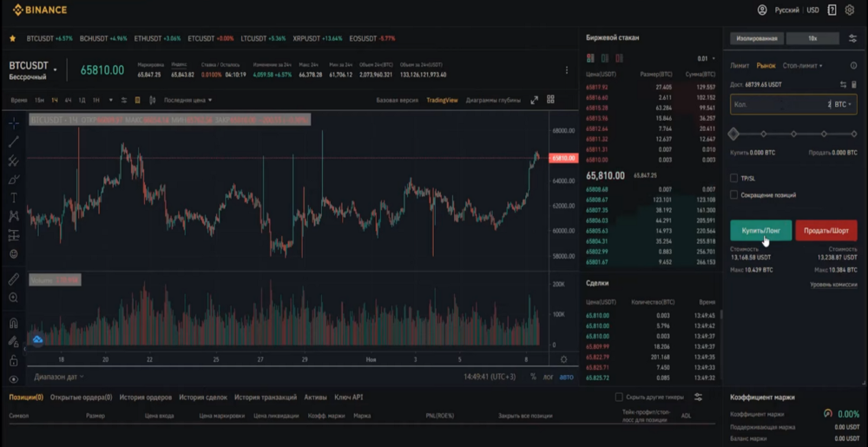Select the text annotation tool
This screenshot has width=868, height=447.
[14, 198]
